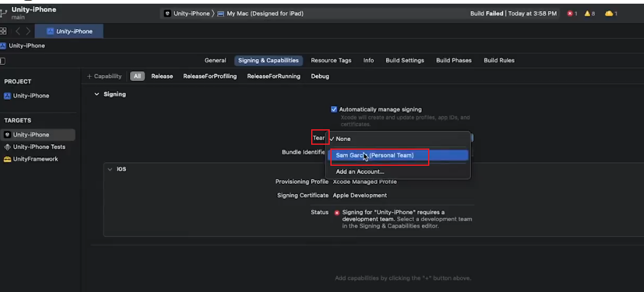Open the General tab
Viewport: 644px width, 292px height.
point(215,61)
